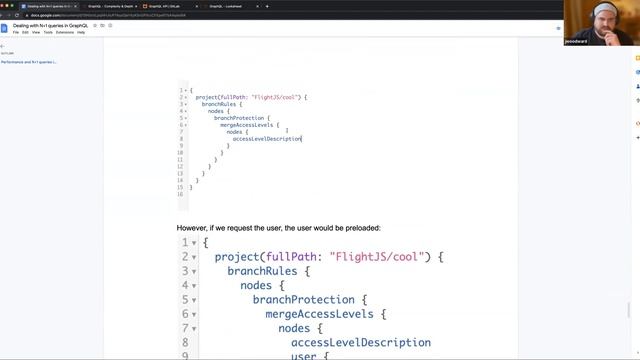The width and height of the screenshot is (640, 360).
Task: Collapse line 5 fold arrow in small code block
Action: (186, 118)
